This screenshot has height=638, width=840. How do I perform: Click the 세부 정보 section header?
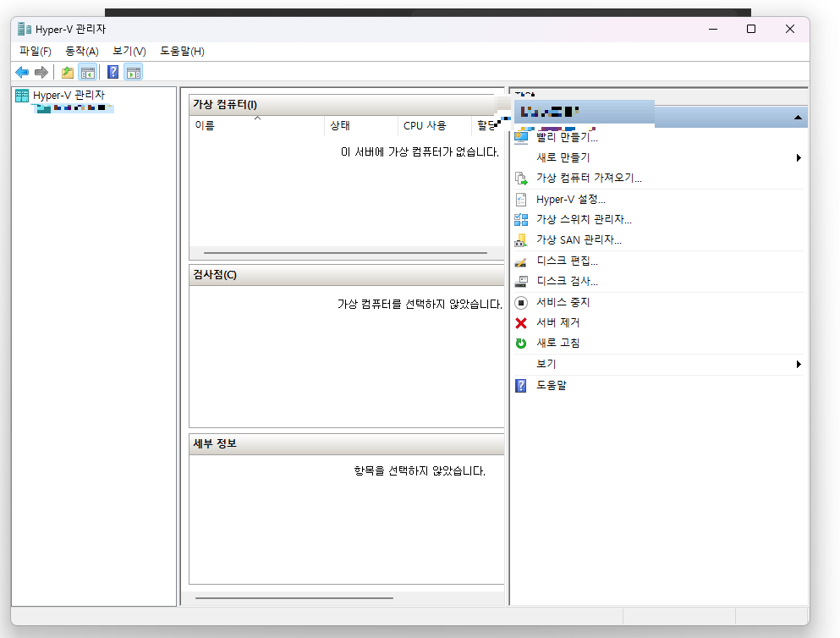[347, 444]
